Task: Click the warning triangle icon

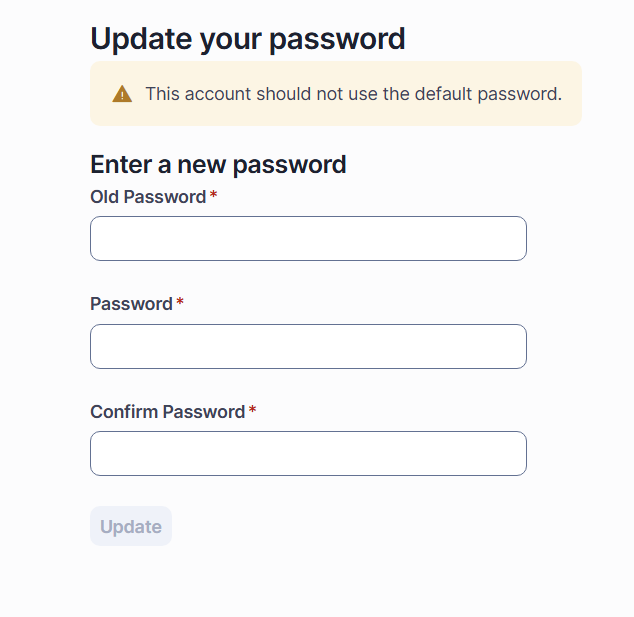Action: [122, 94]
